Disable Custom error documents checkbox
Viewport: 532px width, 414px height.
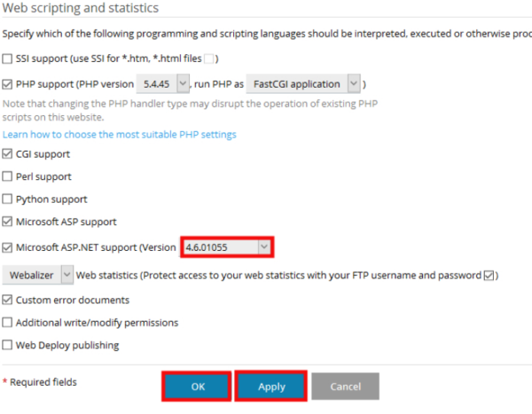point(7,300)
